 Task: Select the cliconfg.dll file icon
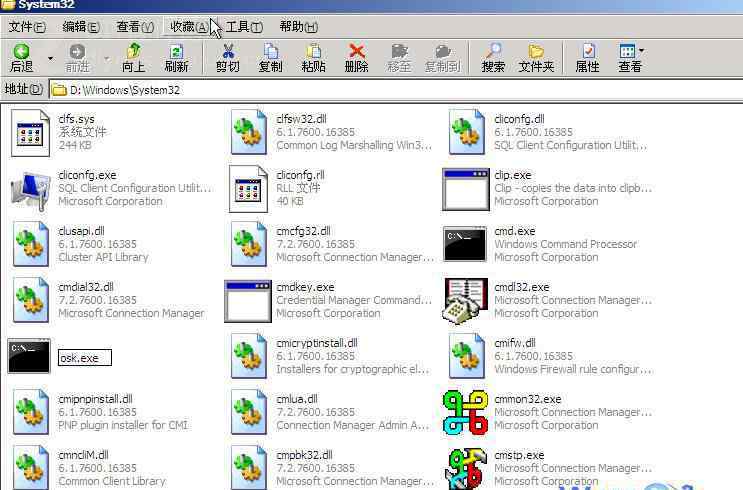[x=467, y=132]
